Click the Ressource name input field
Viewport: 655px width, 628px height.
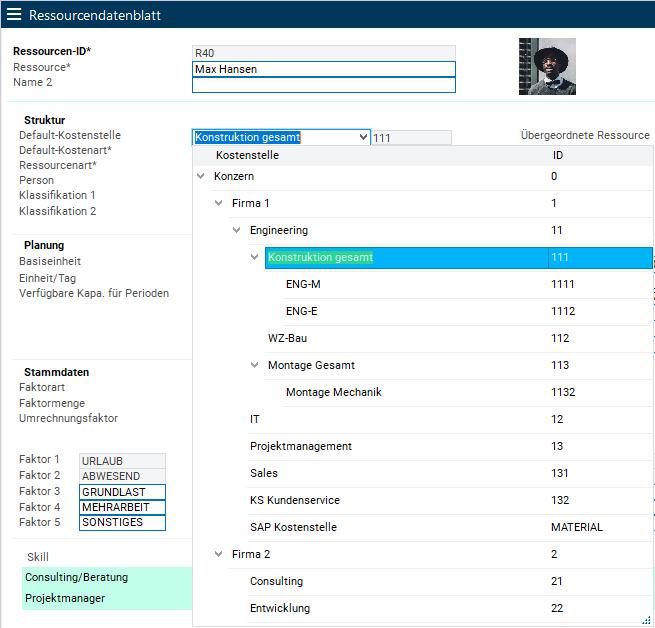tap(323, 70)
